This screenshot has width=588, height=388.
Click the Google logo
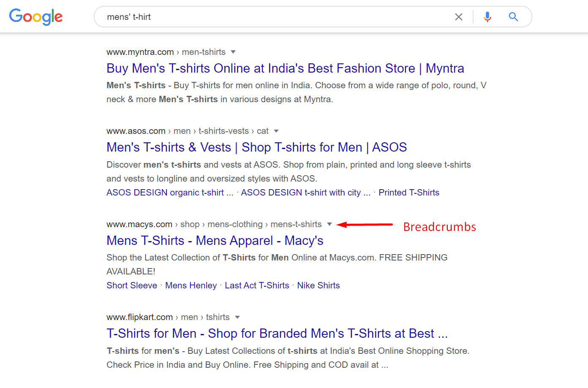coord(35,17)
